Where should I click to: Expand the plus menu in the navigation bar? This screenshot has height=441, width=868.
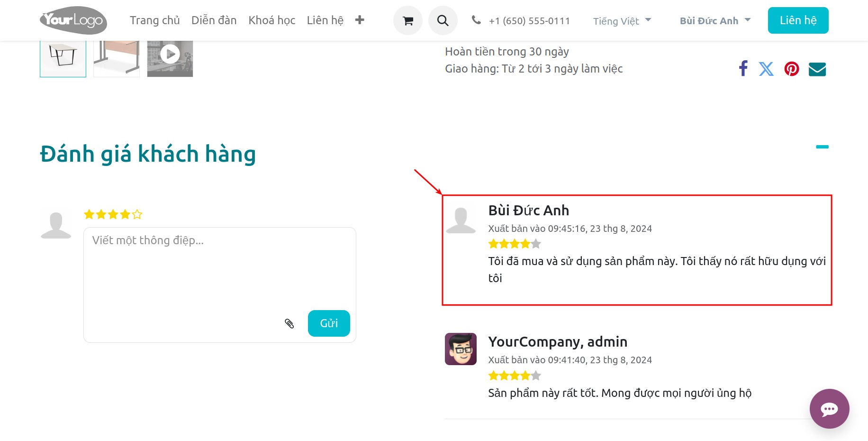360,20
